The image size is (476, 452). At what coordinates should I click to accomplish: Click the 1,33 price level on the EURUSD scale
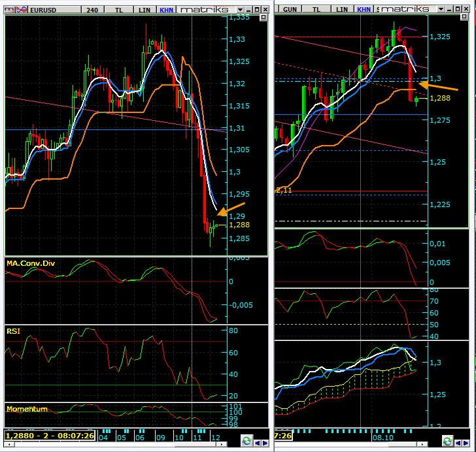[237, 39]
